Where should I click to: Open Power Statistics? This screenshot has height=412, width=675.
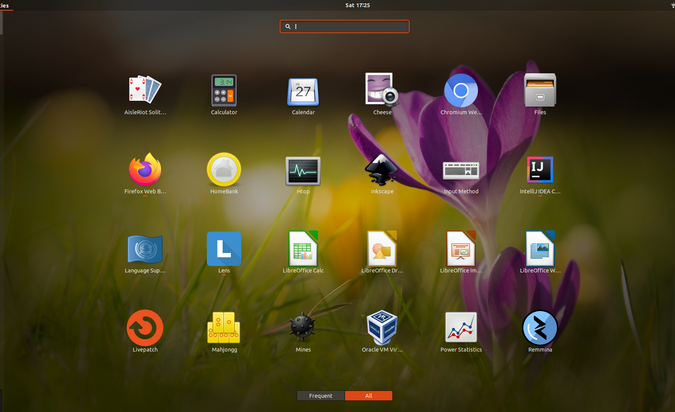(x=461, y=327)
